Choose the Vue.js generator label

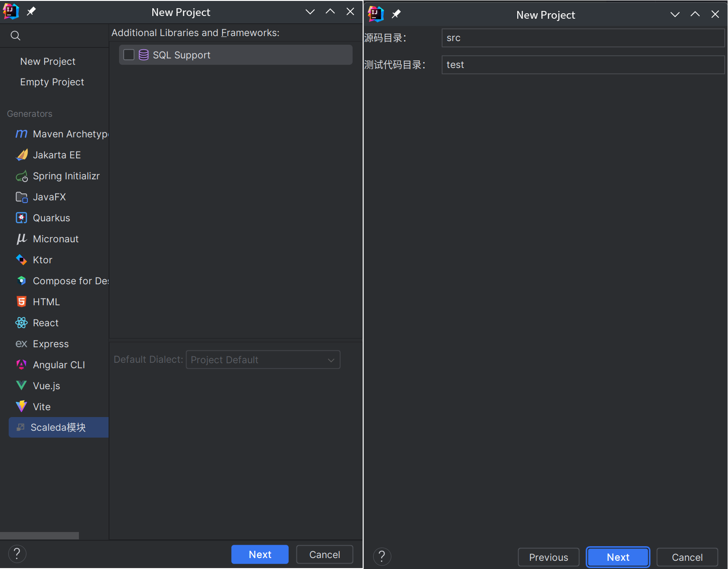tap(47, 386)
